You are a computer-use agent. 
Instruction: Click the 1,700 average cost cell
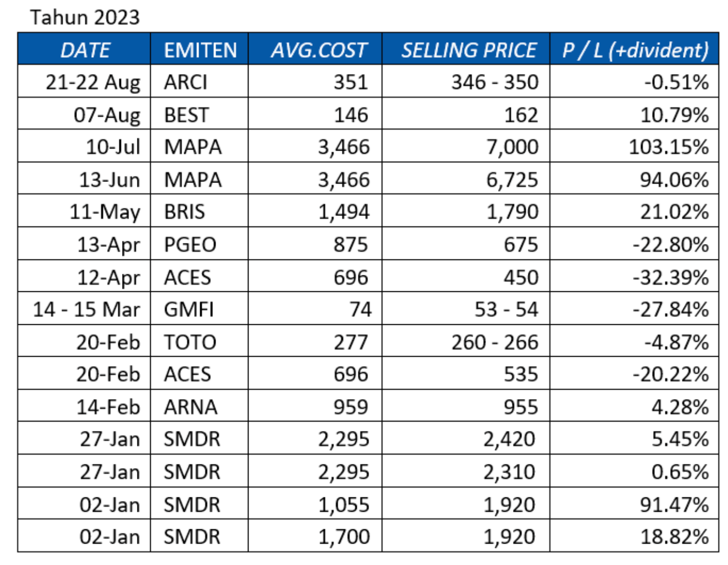click(344, 536)
